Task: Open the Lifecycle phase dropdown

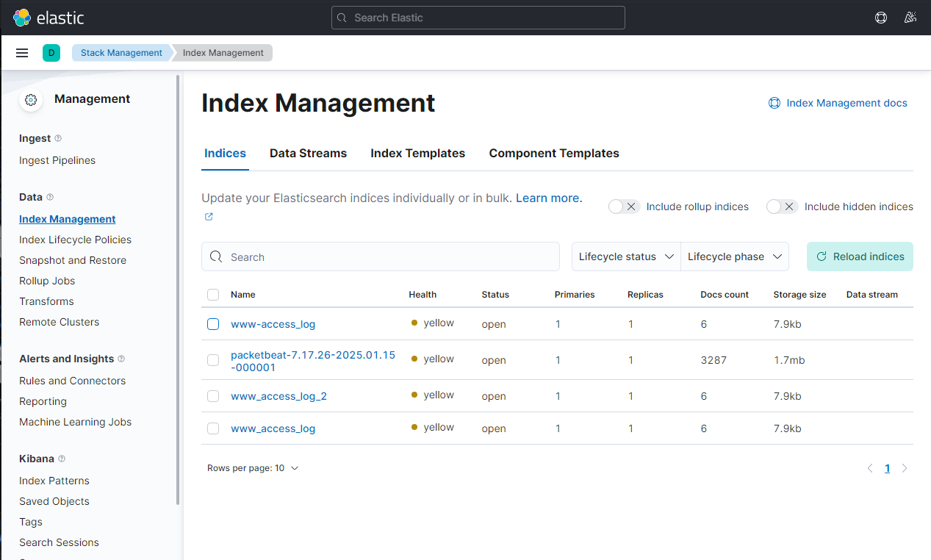Action: pos(735,256)
